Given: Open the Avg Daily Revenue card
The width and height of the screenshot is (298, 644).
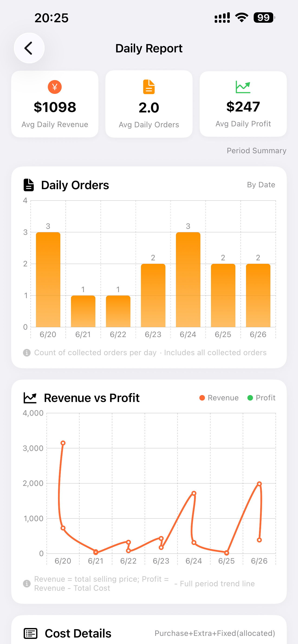Looking at the screenshot, I should click(x=55, y=104).
